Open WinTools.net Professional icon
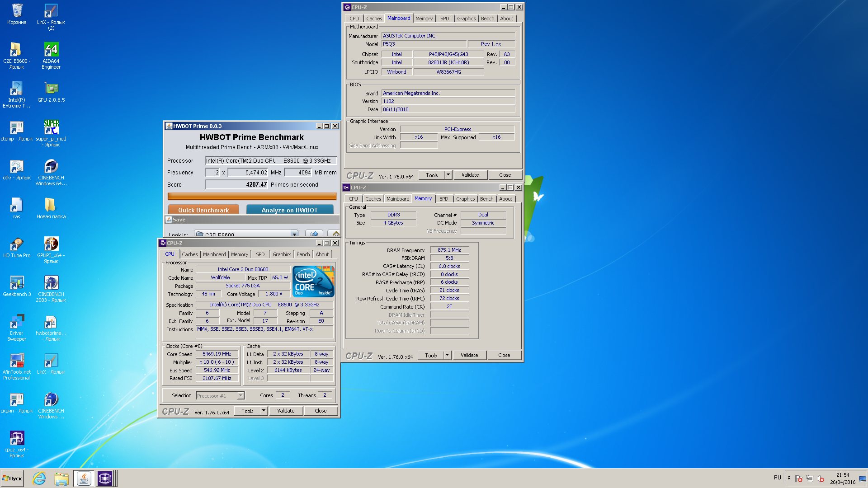 click(17, 366)
